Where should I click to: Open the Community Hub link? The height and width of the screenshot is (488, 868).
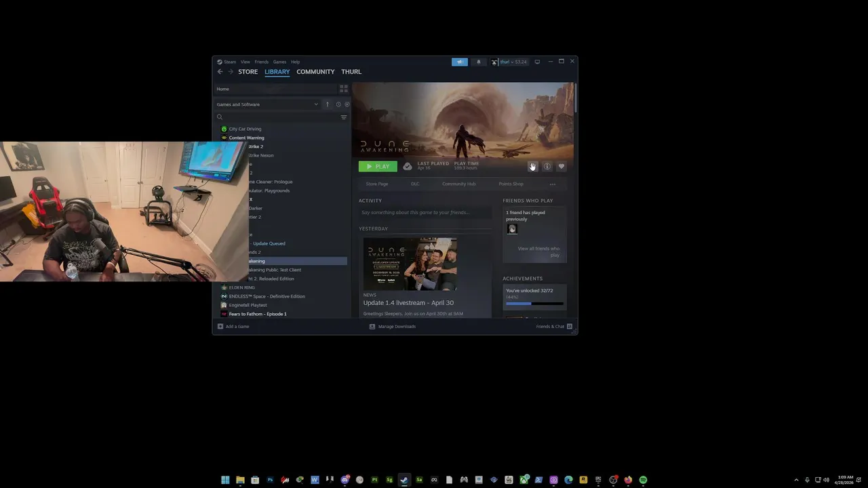click(459, 184)
